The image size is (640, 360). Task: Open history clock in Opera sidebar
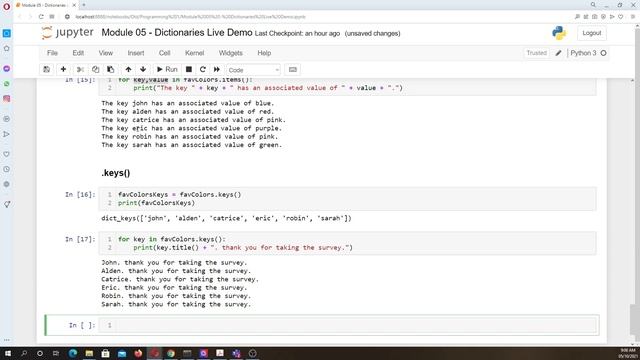7,169
